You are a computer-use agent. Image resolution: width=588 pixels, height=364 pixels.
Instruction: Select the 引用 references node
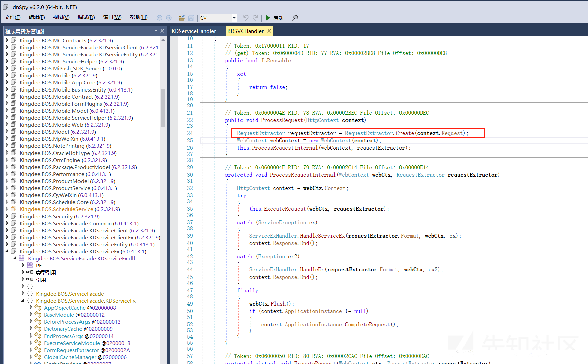click(41, 280)
